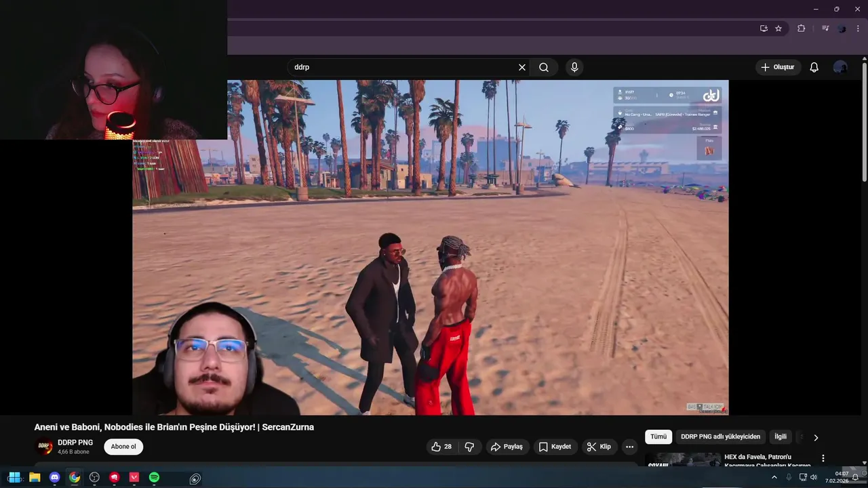Save video with Kaydet button
This screenshot has width=868, height=488.
(x=555, y=447)
